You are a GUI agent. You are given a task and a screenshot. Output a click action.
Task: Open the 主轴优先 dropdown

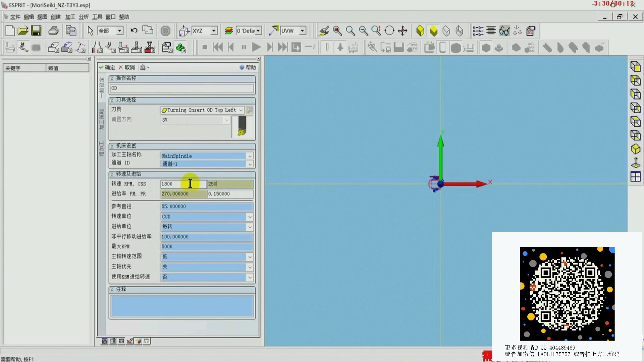click(250, 267)
